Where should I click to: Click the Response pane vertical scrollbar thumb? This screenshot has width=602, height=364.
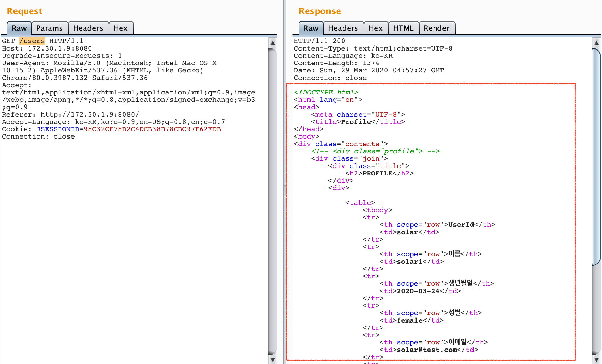(596, 157)
